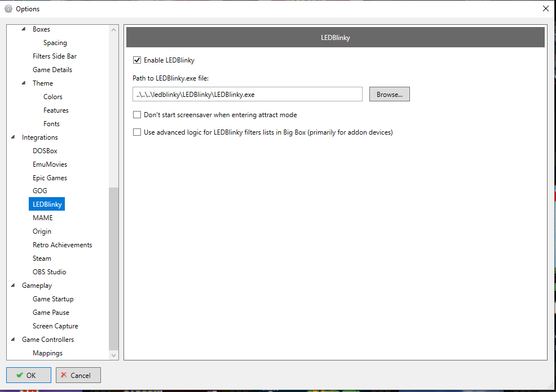This screenshot has width=556, height=392.
Task: Uncheck Enable LEDBlinky checkbox
Action: coord(137,60)
